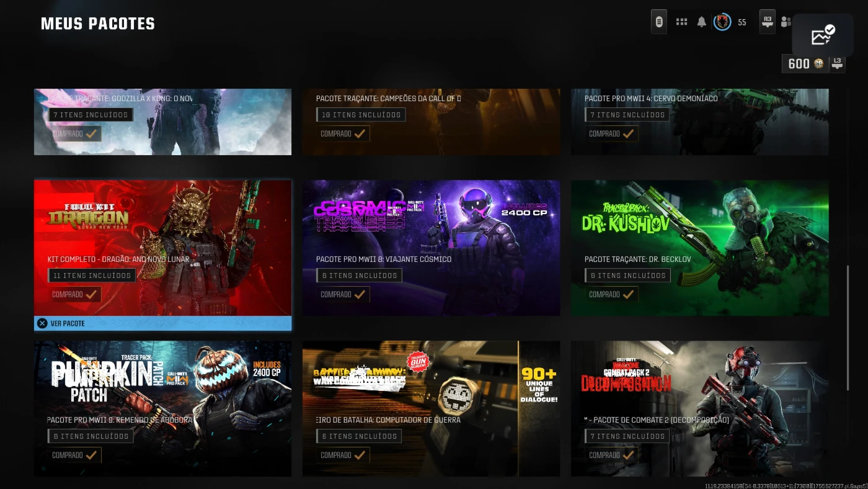868x489 pixels.
Task: Click Comprado badge on Decomposição pack
Action: click(x=611, y=455)
